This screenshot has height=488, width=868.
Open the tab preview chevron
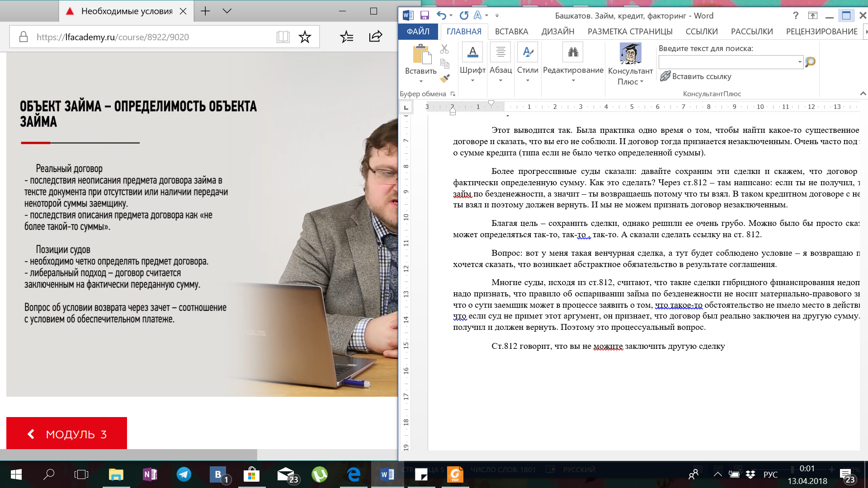click(x=227, y=11)
